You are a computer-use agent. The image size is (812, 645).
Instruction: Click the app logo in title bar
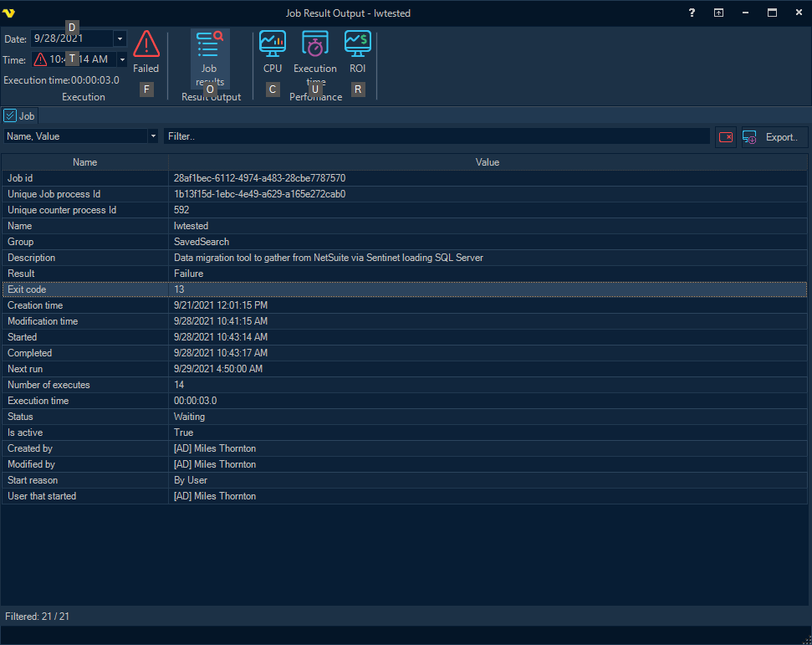click(10, 13)
